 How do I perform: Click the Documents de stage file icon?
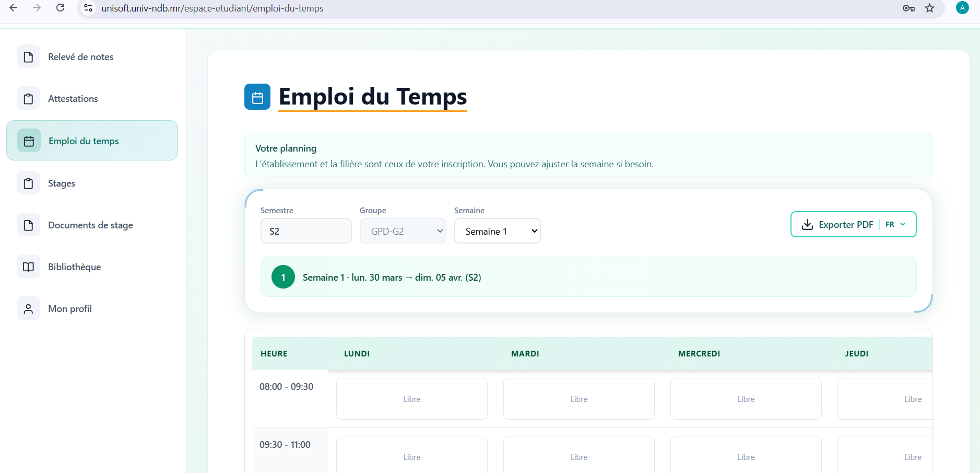click(x=29, y=225)
